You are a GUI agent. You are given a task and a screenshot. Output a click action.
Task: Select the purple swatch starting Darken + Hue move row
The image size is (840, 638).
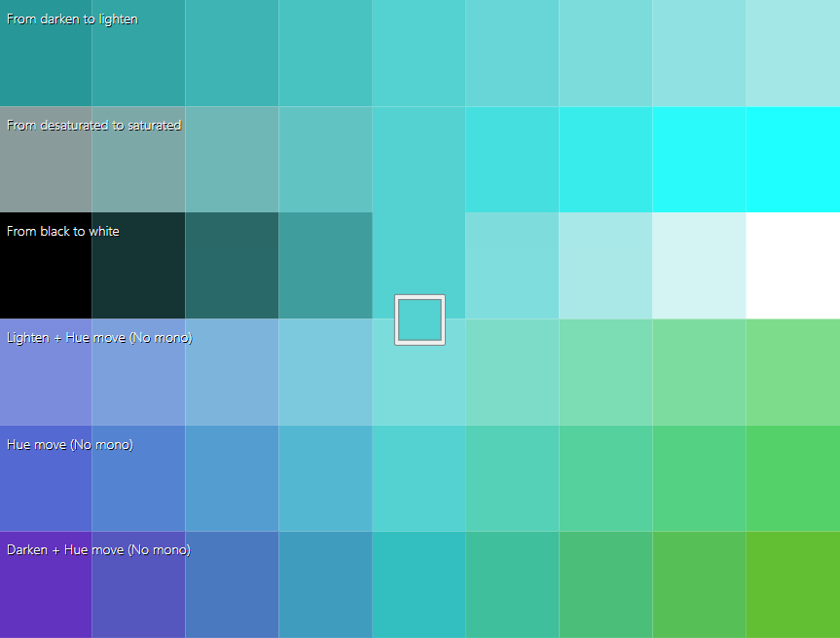(46, 594)
